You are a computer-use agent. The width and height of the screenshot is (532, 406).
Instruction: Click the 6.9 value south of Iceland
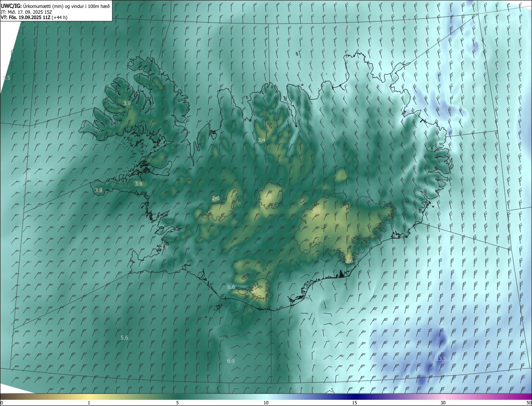(x=231, y=361)
